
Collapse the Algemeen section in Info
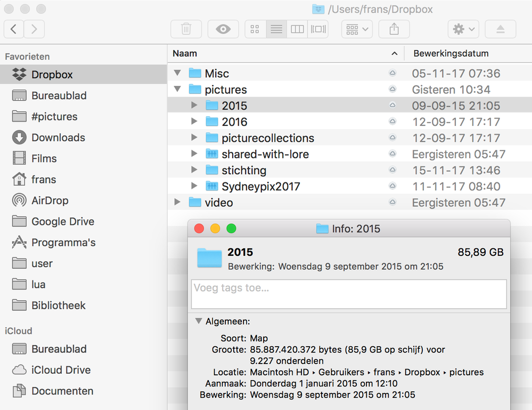(x=198, y=321)
